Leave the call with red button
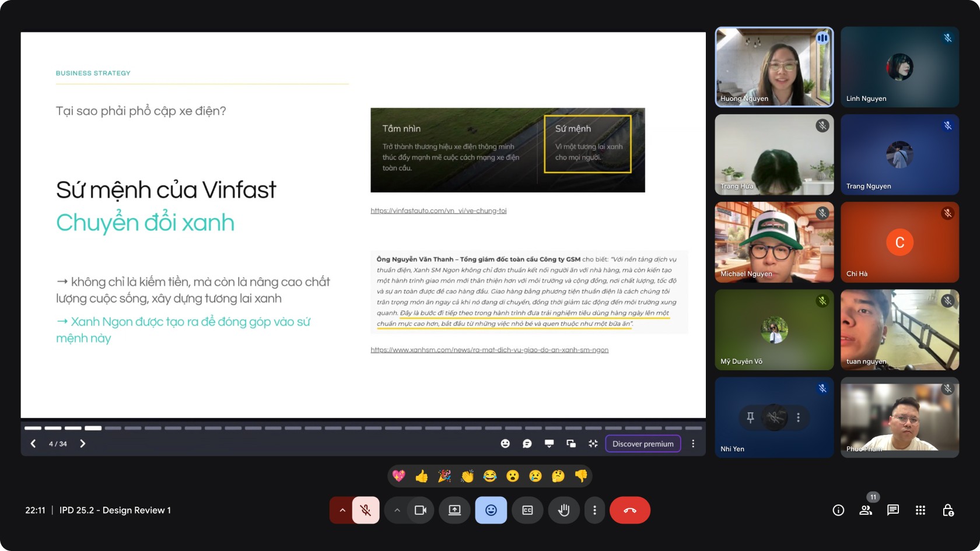 (630, 510)
